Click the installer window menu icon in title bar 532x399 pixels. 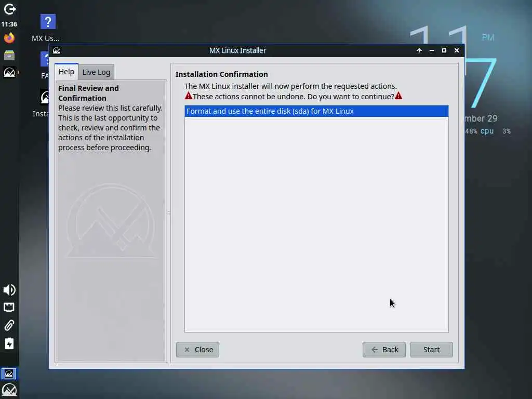[57, 50]
